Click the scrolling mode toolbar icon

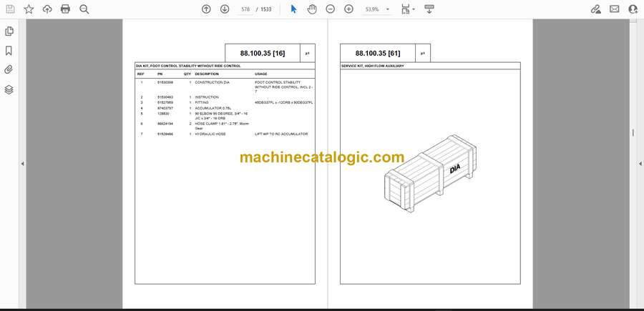pyautogui.click(x=429, y=9)
